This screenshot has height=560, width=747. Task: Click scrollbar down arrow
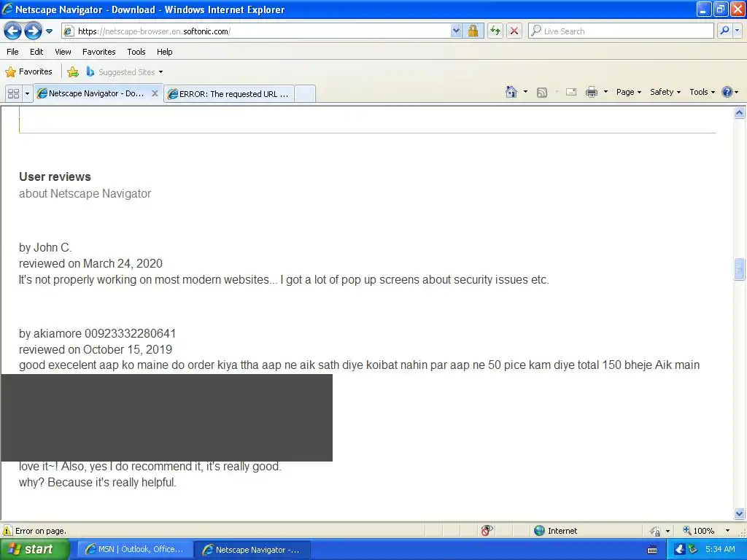740,513
